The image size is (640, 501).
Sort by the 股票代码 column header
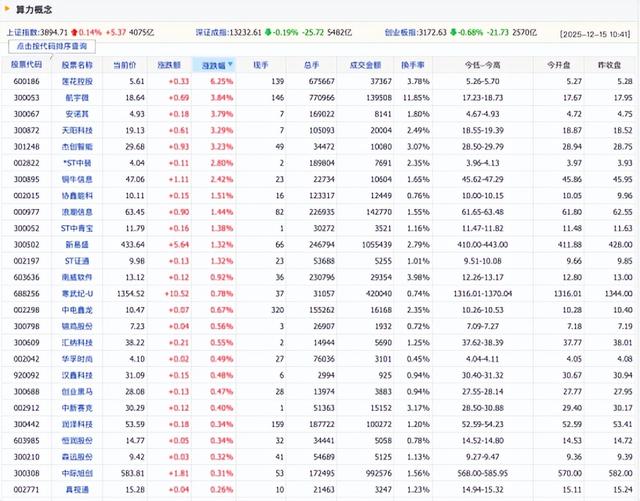pos(27,65)
